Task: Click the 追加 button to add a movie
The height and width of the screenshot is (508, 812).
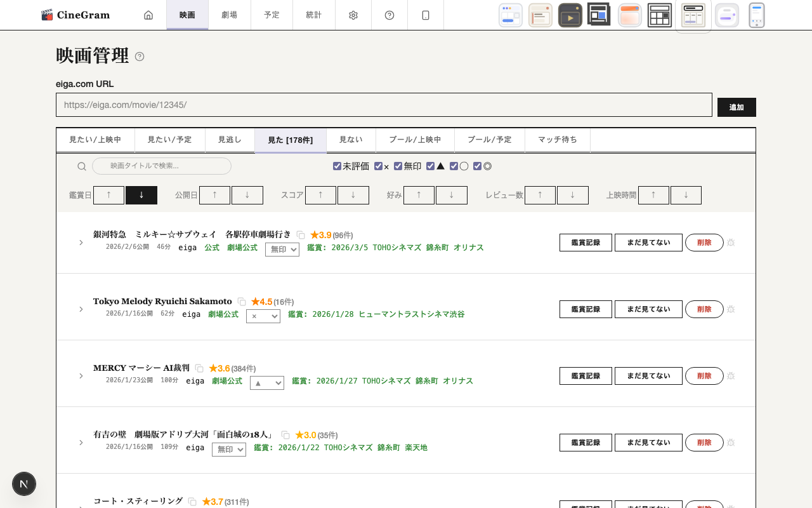Action: pos(737,107)
